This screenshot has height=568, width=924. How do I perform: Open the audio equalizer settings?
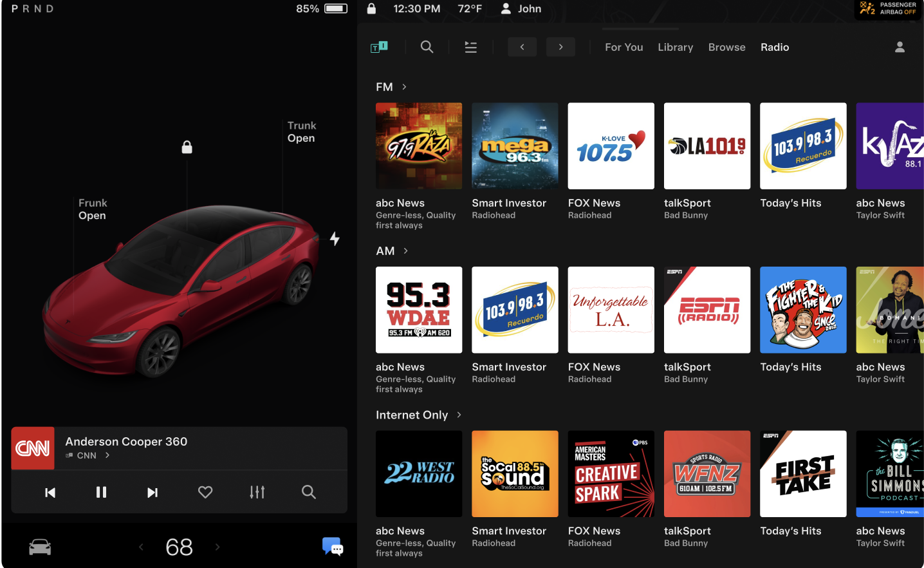(x=257, y=493)
